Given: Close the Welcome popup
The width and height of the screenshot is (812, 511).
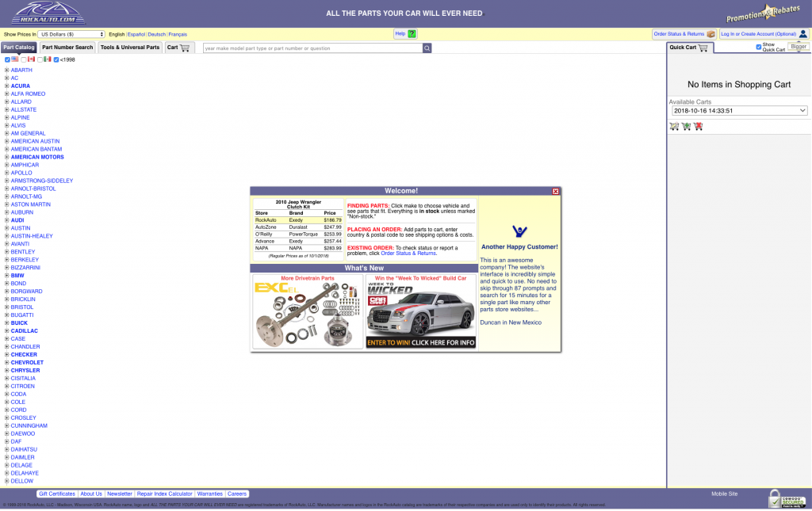Looking at the screenshot, I should 555,191.
